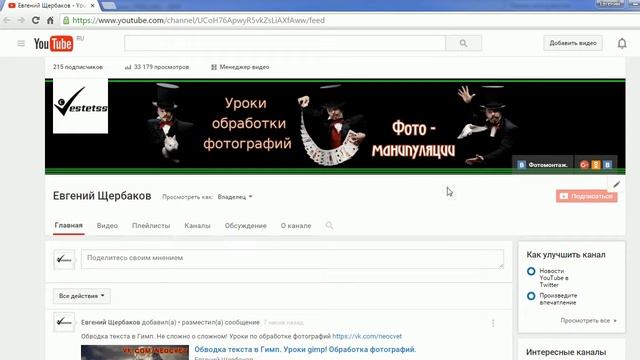Close the YouTube browser tab
This screenshot has width=640, height=360.
click(x=93, y=5)
